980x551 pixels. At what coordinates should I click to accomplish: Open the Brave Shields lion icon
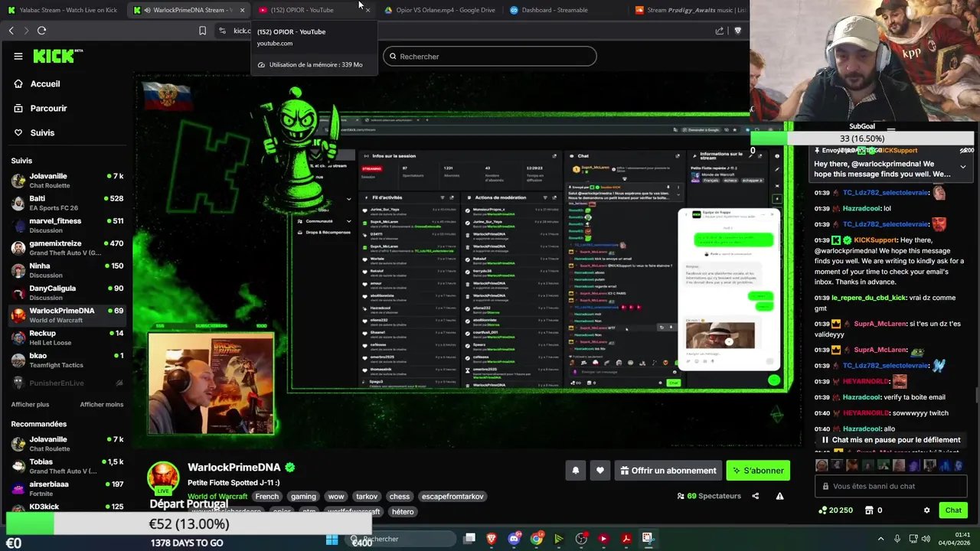[x=737, y=31]
